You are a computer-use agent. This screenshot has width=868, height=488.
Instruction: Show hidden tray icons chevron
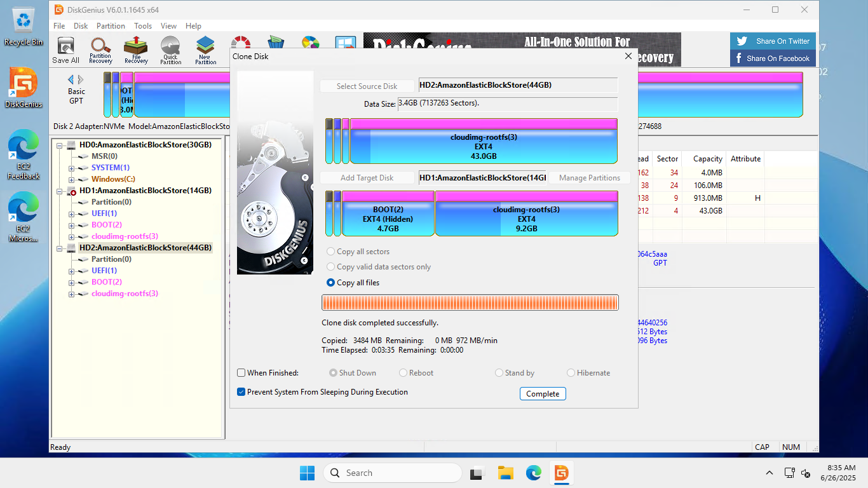[x=770, y=473]
